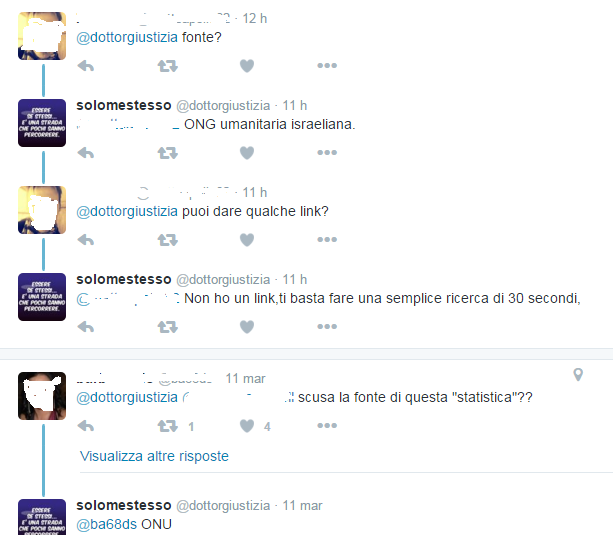Image resolution: width=613 pixels, height=535 pixels.
Task: Retweet the 'fonte?' tweet
Action: click(168, 66)
